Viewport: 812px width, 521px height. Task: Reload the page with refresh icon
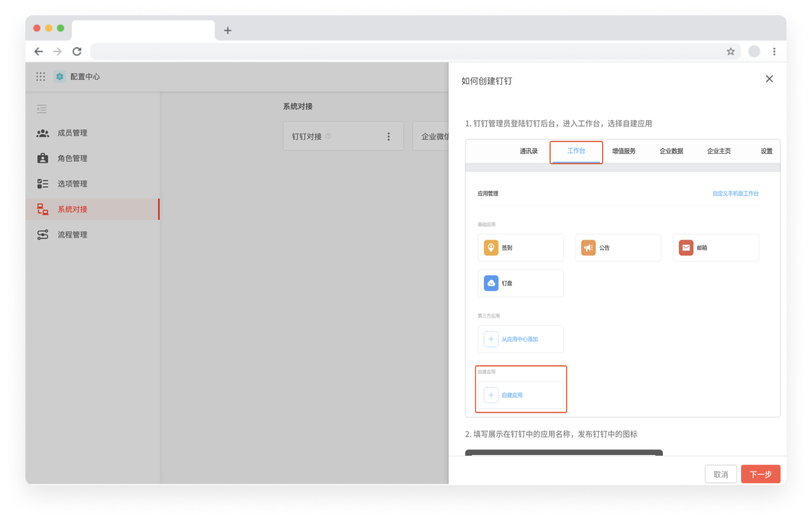pos(77,51)
